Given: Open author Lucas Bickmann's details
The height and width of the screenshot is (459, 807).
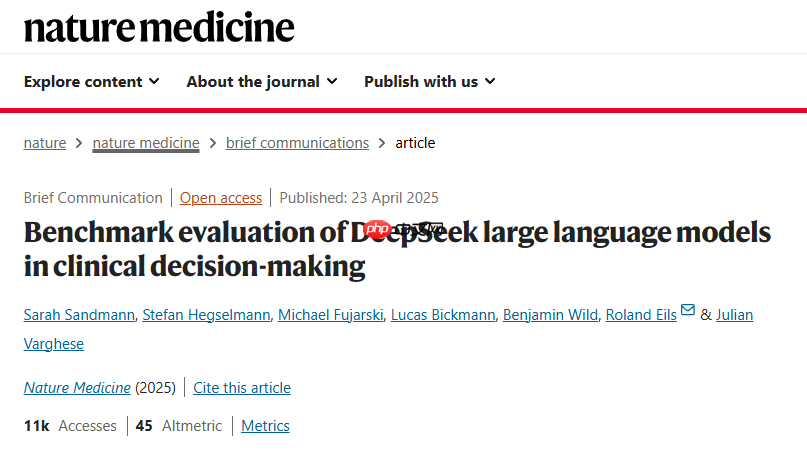Looking at the screenshot, I should tap(443, 315).
